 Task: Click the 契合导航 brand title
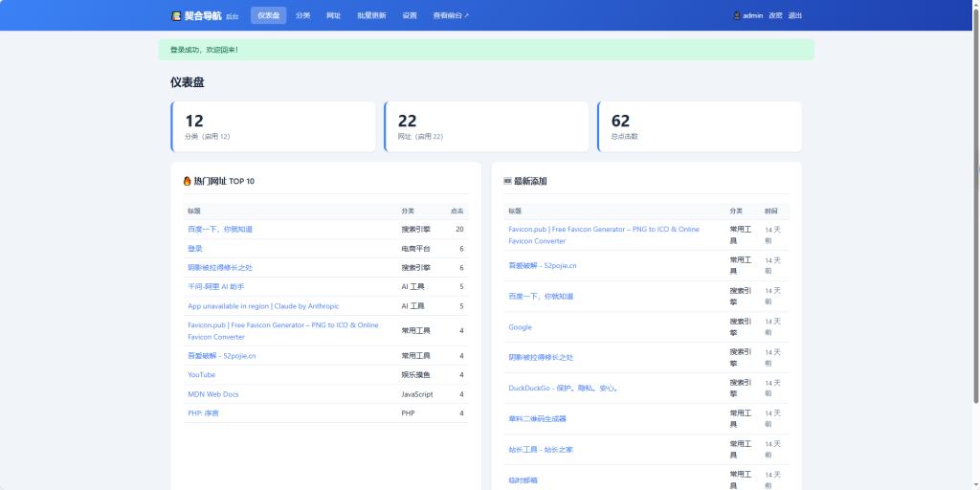pos(203,15)
